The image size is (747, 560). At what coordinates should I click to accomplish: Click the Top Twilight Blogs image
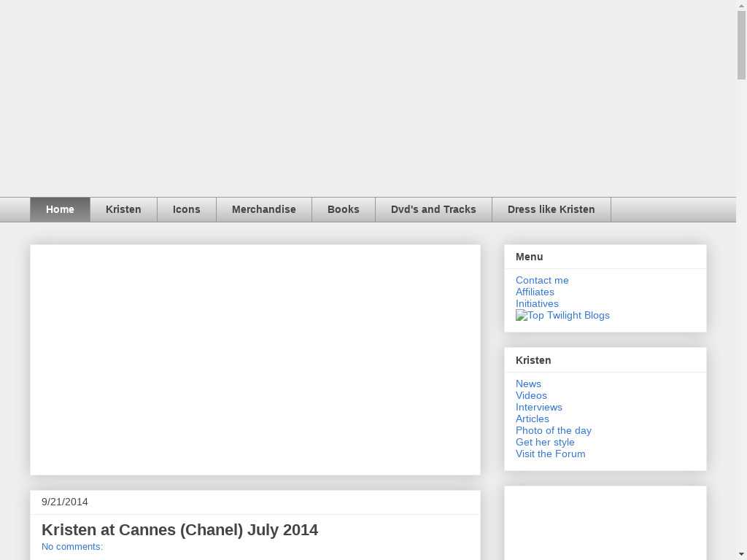tap(562, 315)
